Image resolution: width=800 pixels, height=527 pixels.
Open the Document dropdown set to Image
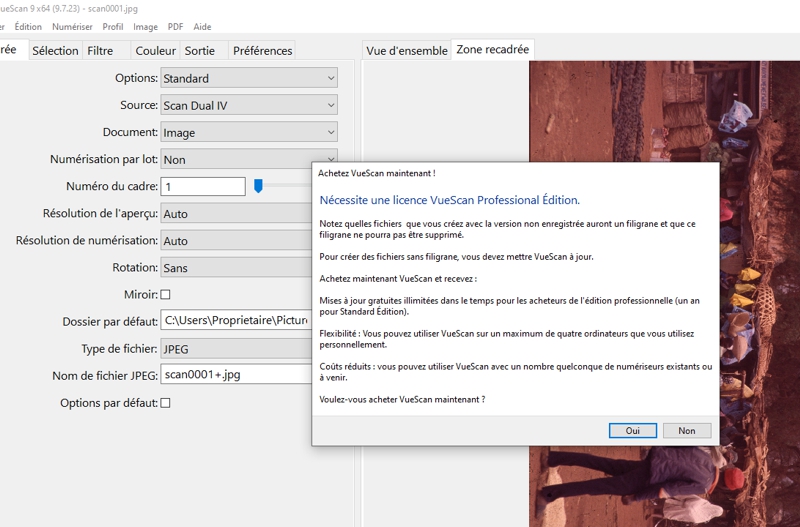[x=249, y=132]
